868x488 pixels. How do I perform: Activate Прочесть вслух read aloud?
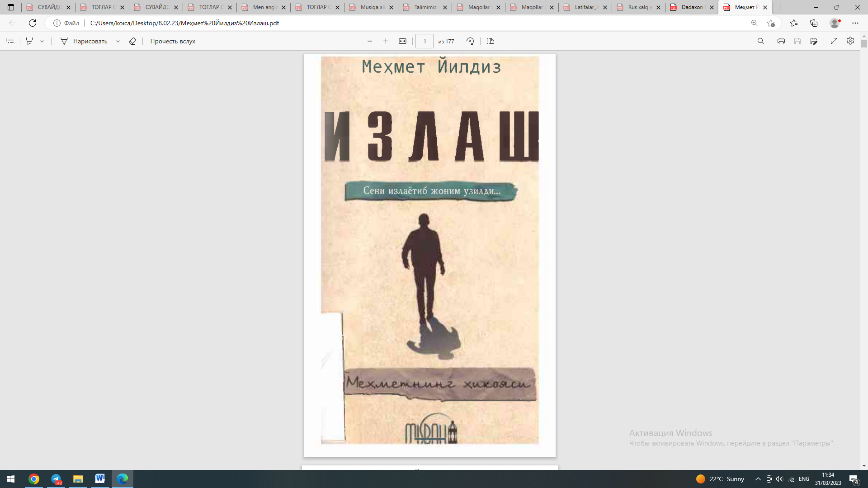172,41
